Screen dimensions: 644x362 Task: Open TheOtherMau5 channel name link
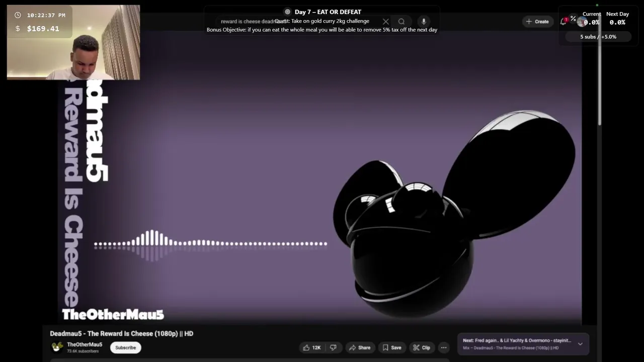[x=85, y=344]
